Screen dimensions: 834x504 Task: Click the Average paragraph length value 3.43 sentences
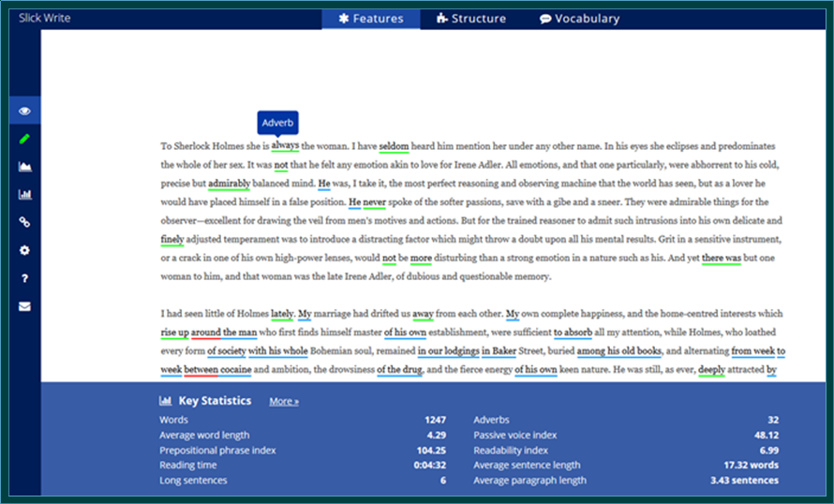[744, 481]
